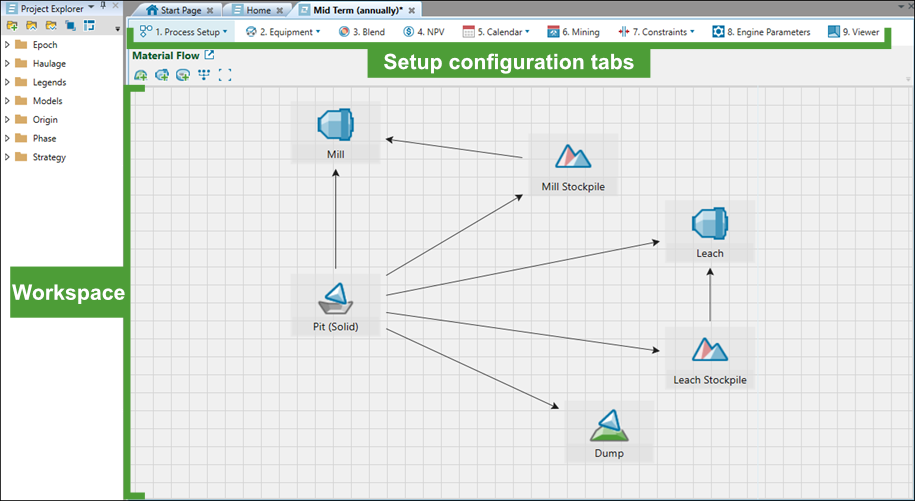Click the new folder icon in Project Explorer
The height and width of the screenshot is (501, 915).
coord(12,26)
